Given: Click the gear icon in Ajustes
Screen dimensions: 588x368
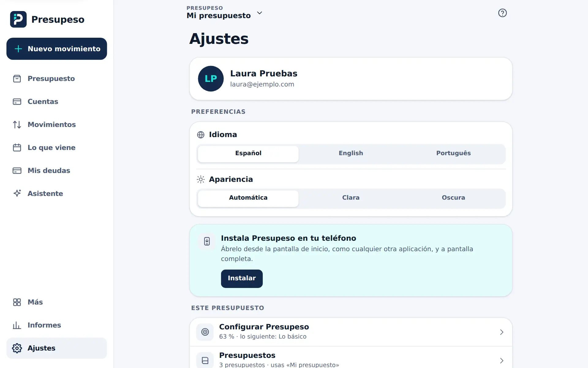Looking at the screenshot, I should point(17,348).
